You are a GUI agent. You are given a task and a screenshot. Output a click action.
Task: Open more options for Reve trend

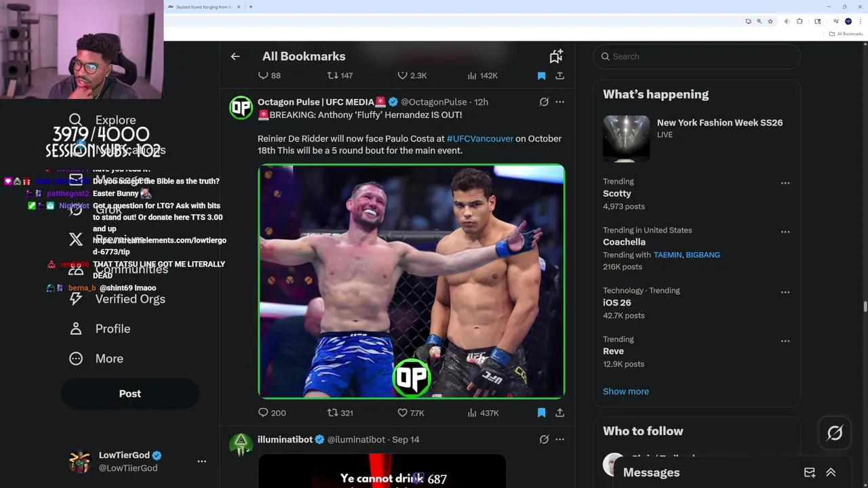(785, 341)
